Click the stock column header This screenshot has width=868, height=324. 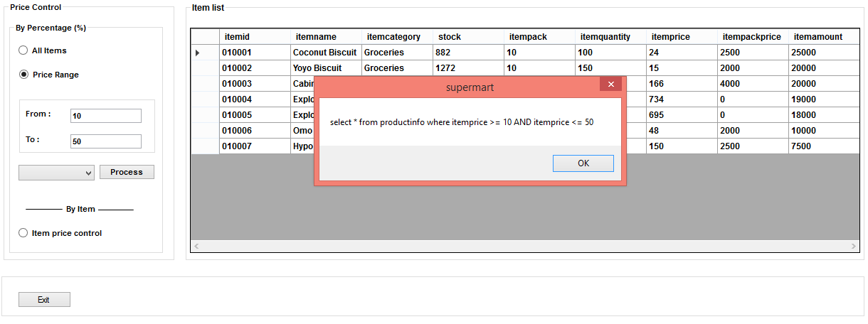pyautogui.click(x=467, y=37)
